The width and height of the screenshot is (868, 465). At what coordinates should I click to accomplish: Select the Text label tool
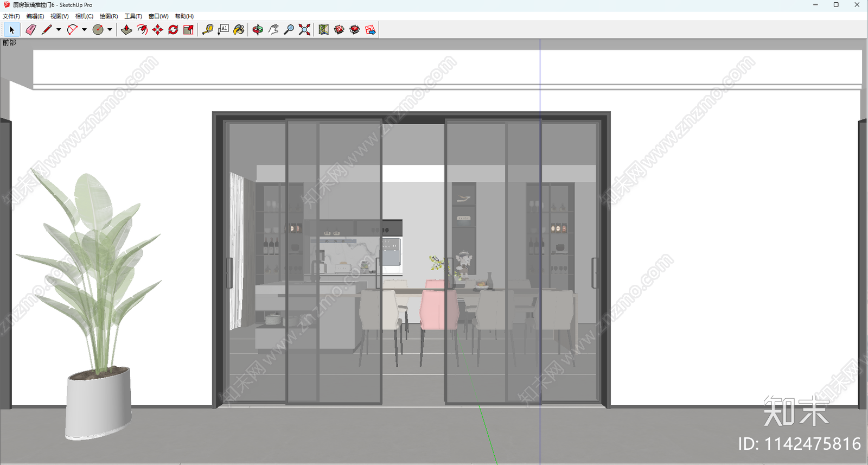[223, 30]
